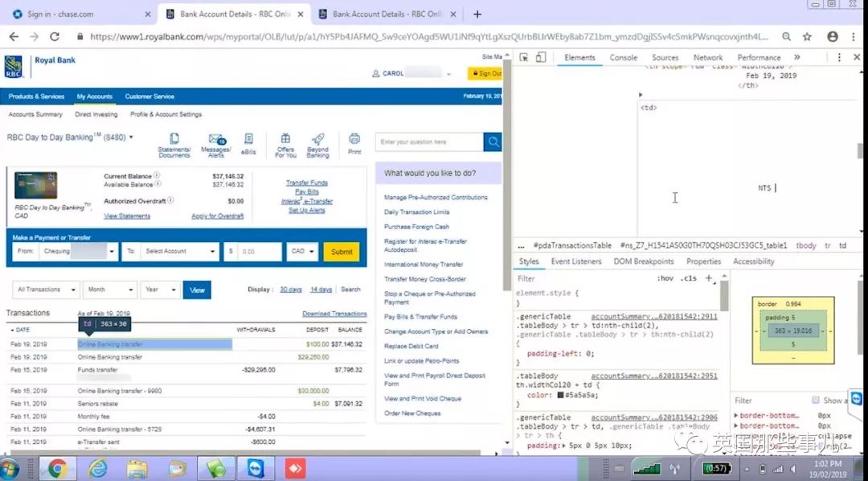Switch to the Network tab
Viewport: 868px width, 481px height.
(x=708, y=58)
